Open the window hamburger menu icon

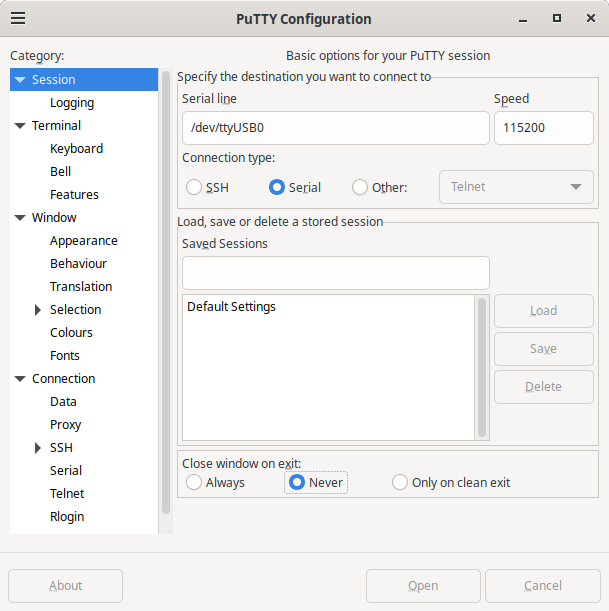18,19
